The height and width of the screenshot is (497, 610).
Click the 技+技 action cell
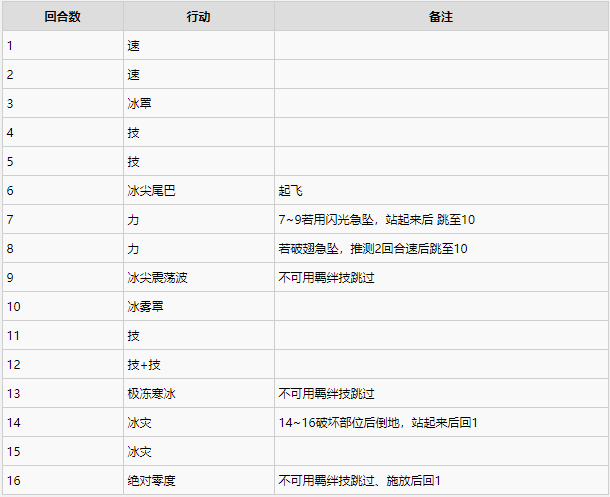[x=198, y=364]
